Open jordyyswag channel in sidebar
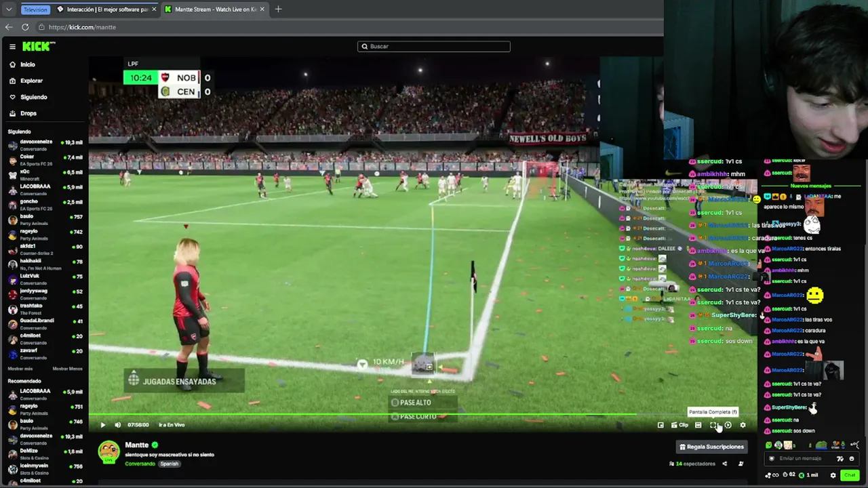868x488 pixels. point(45,294)
